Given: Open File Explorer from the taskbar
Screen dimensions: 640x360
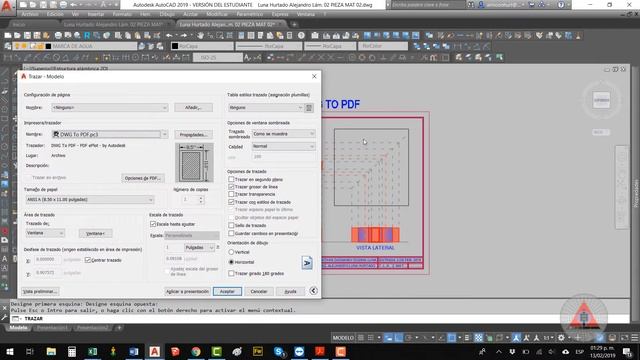Looking at the screenshot, I should [x=51, y=351].
